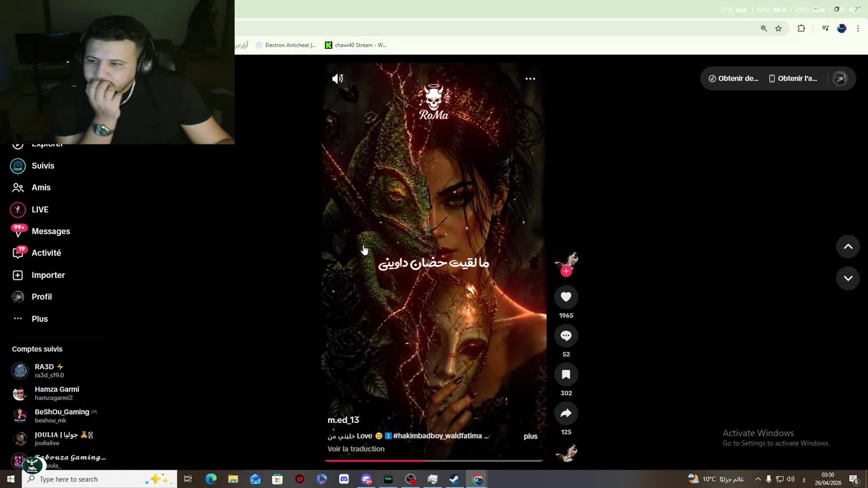
Task: Open Task View on the taskbar
Action: point(189,479)
